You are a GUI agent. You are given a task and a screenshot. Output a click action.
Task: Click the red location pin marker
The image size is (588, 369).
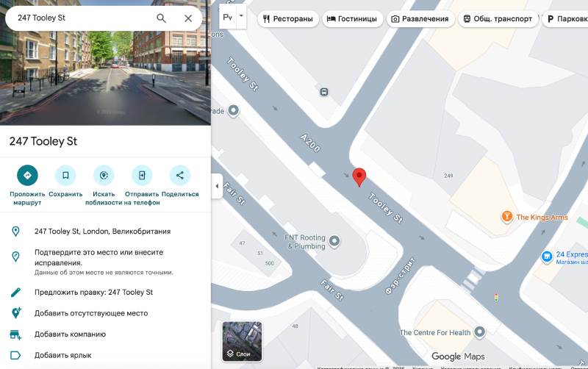tap(359, 176)
